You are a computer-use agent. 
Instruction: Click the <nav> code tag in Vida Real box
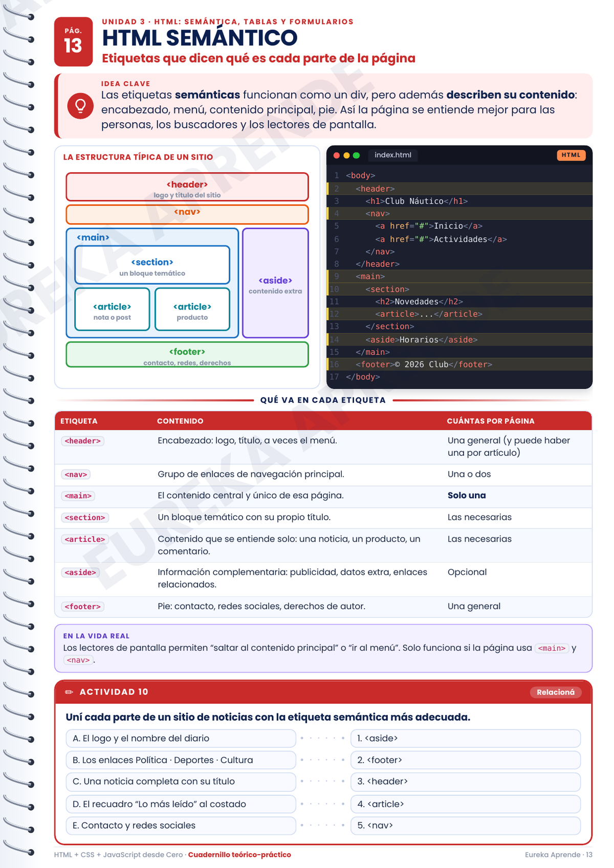78,660
